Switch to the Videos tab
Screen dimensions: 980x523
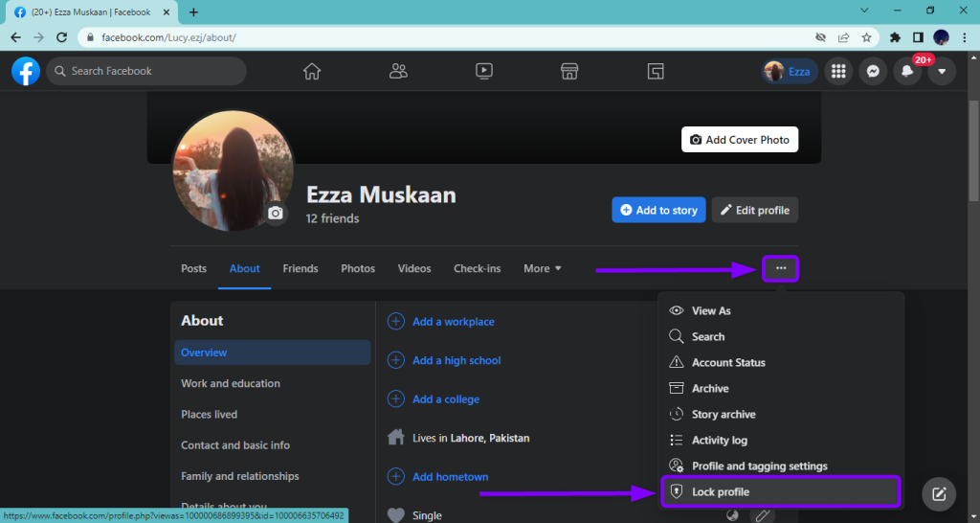(414, 268)
